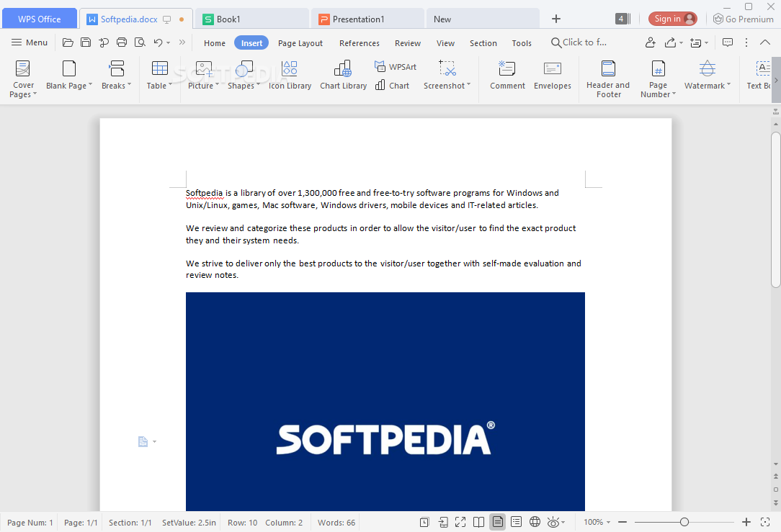Switch to the Review tab
Viewport: 781px width, 532px height.
408,43
